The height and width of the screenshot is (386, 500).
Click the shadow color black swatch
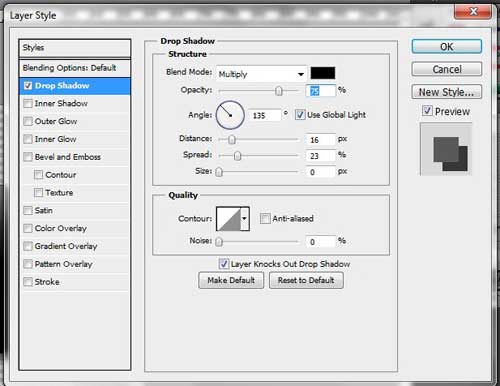(323, 73)
